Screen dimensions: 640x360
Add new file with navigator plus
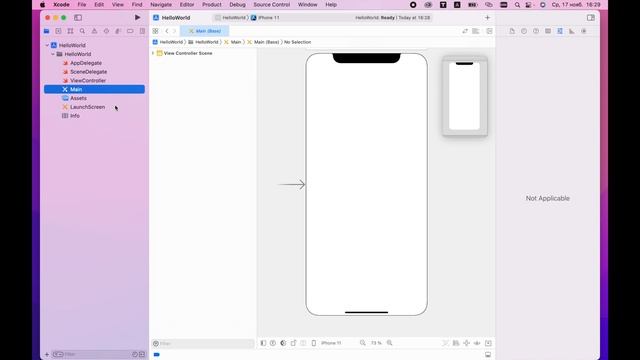tap(47, 354)
